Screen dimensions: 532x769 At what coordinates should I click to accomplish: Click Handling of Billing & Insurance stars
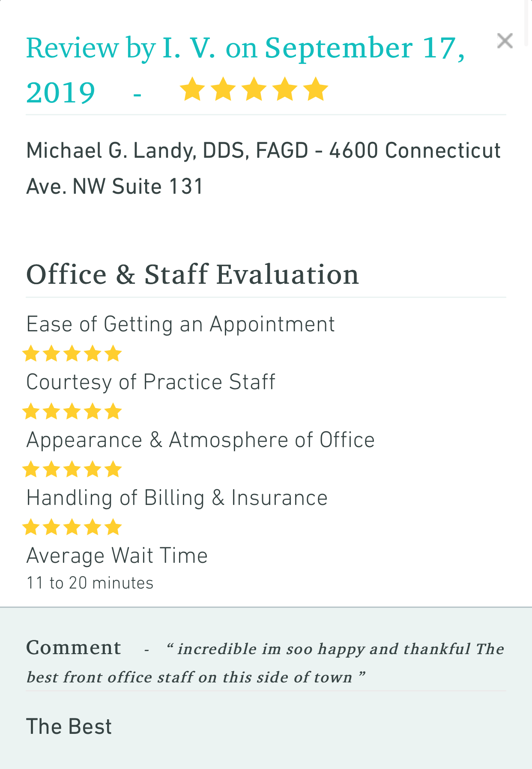click(x=72, y=528)
